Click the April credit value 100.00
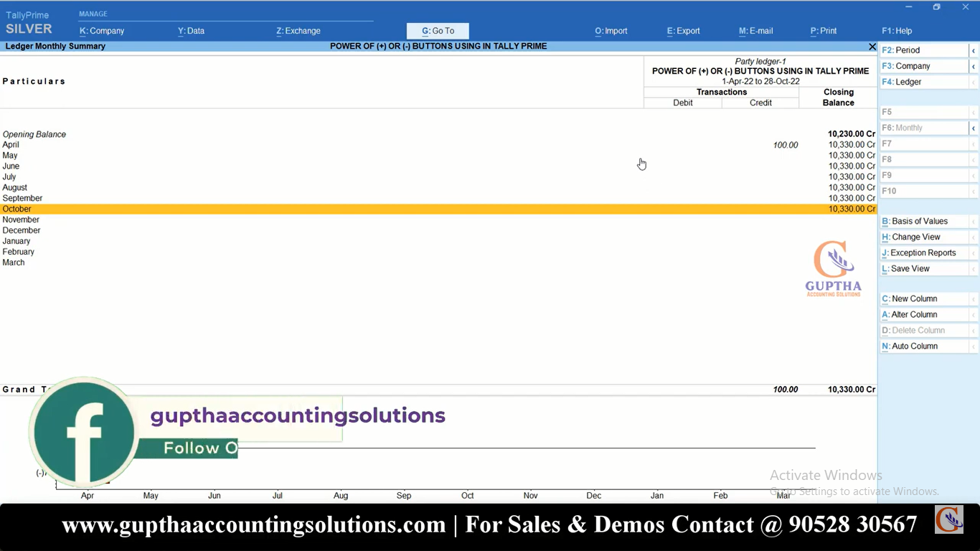 pyautogui.click(x=786, y=145)
